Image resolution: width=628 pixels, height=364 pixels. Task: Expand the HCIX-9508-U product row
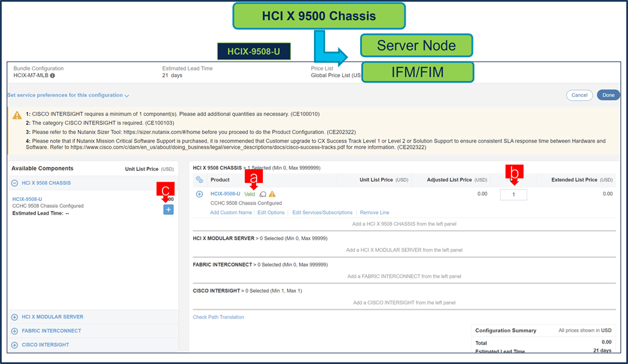[199, 194]
